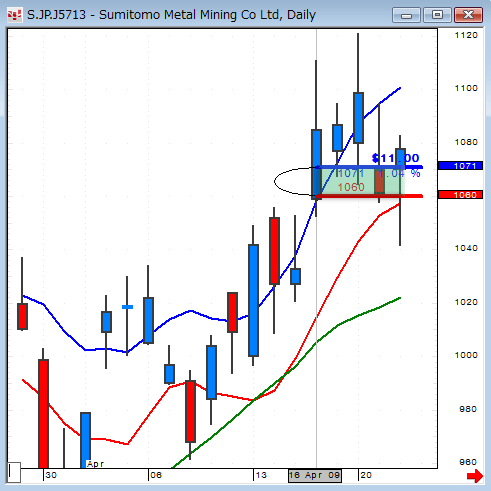Click the 'Apr' month label on chart
Viewport: 491px width, 491px height.
(95, 464)
